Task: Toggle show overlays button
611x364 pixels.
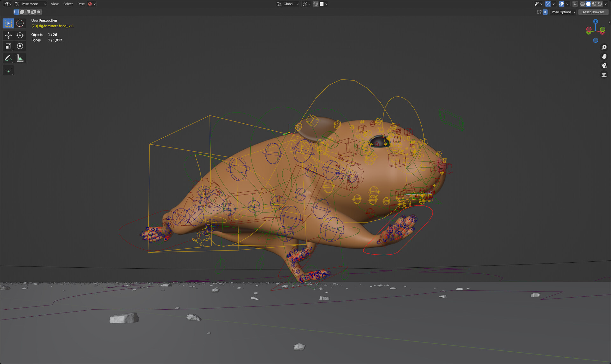Action: [x=561, y=4]
